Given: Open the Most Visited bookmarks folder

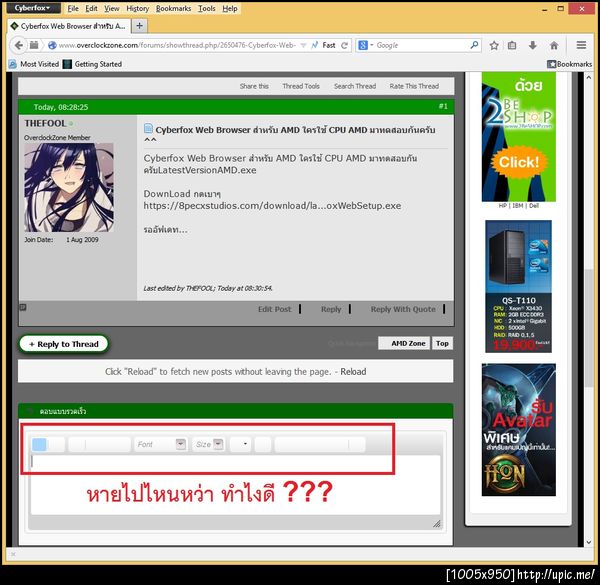Looking at the screenshot, I should click(x=34, y=64).
